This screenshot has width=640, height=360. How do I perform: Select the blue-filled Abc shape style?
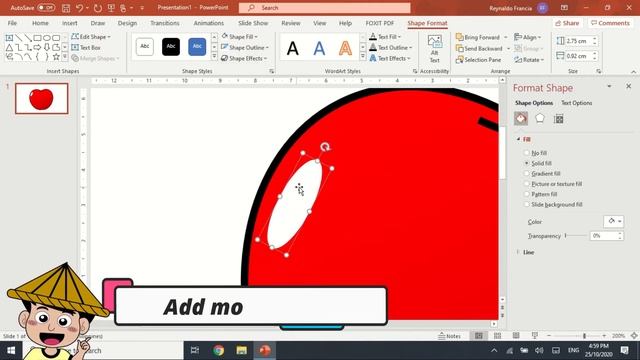point(197,47)
